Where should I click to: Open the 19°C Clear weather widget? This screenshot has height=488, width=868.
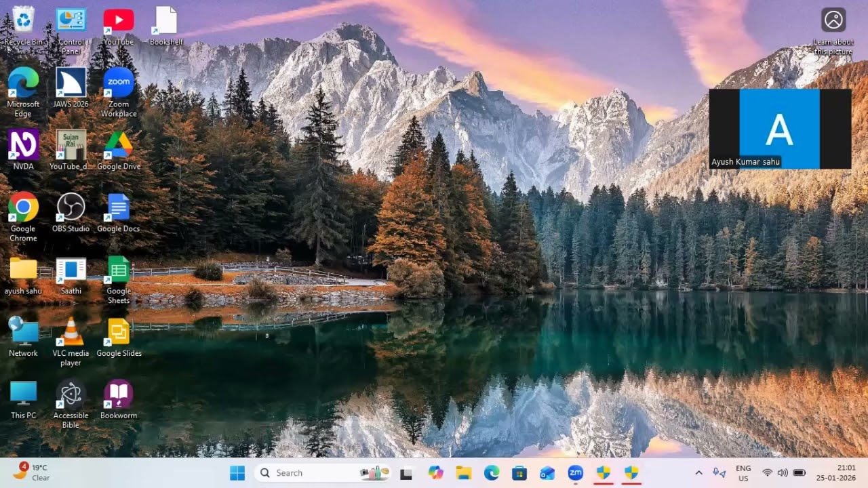coord(32,472)
